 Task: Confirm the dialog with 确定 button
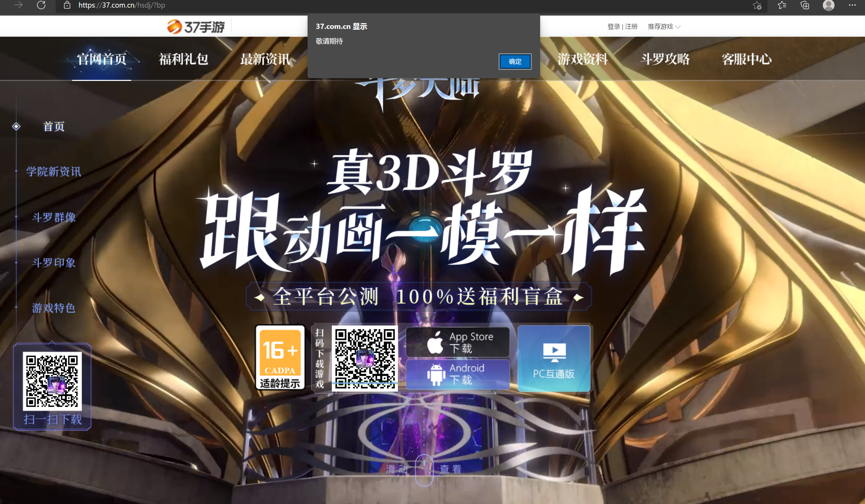[x=515, y=62]
